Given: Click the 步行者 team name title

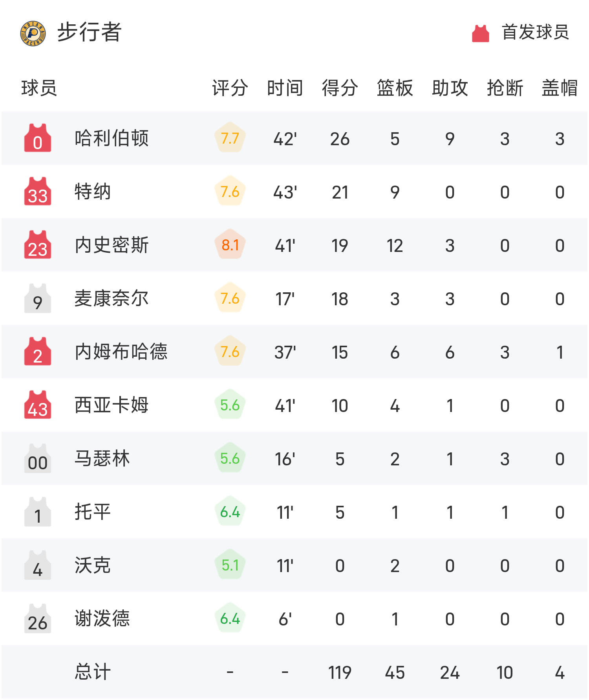Looking at the screenshot, I should coord(90,32).
